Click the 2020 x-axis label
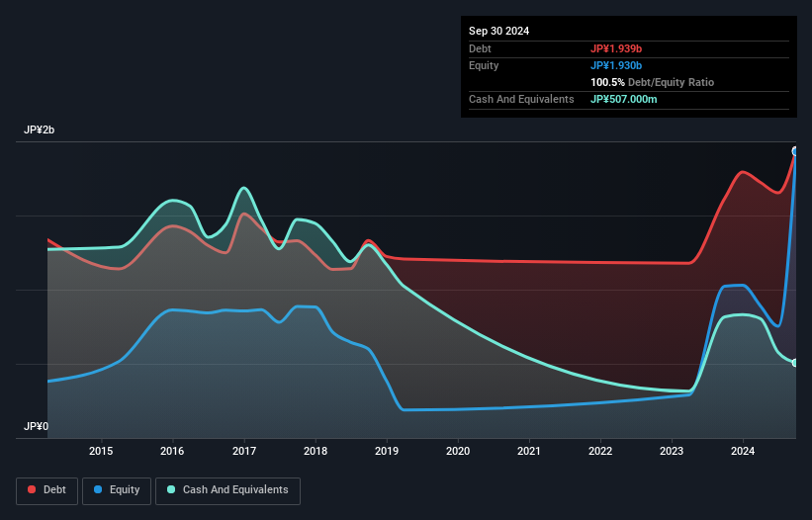This screenshot has width=812, height=520. click(x=458, y=451)
